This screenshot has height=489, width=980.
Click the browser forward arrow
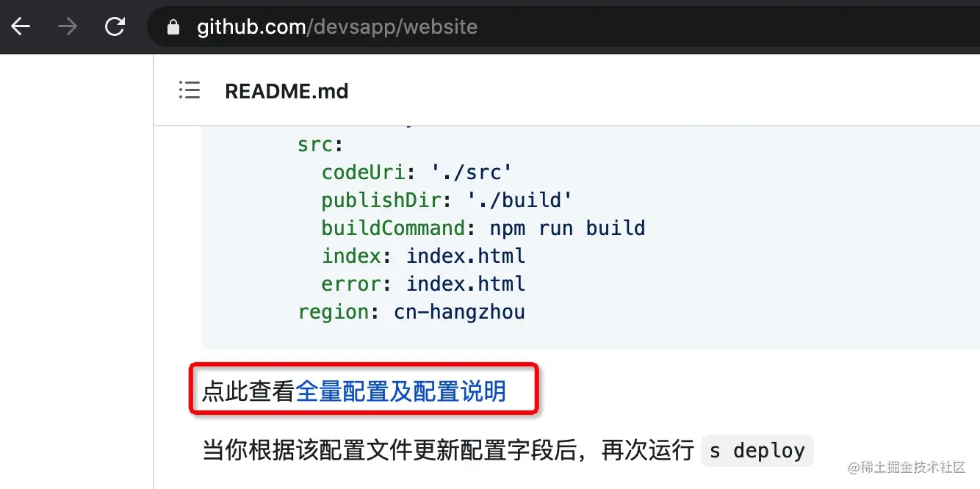pyautogui.click(x=68, y=27)
